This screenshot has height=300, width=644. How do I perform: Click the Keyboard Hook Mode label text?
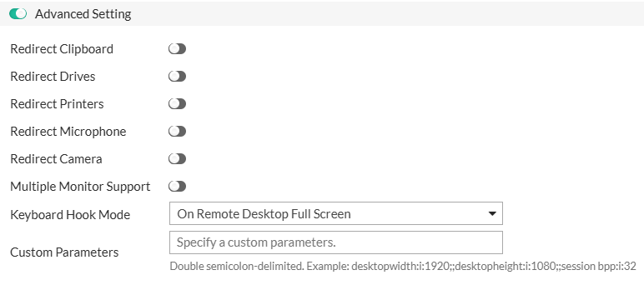click(70, 215)
